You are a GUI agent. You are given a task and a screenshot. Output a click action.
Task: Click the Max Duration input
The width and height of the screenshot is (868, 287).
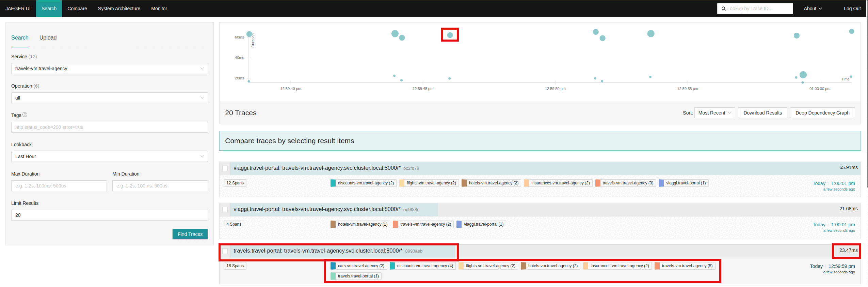coord(59,186)
